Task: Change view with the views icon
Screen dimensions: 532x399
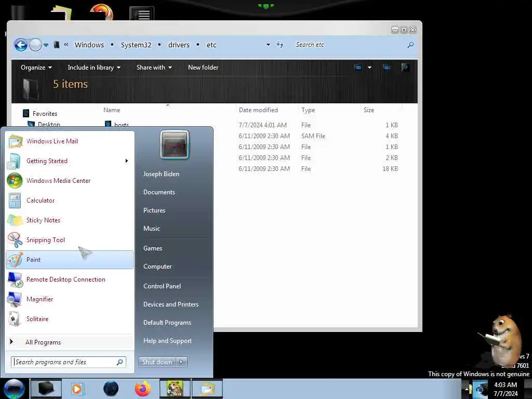Action: tap(358, 68)
